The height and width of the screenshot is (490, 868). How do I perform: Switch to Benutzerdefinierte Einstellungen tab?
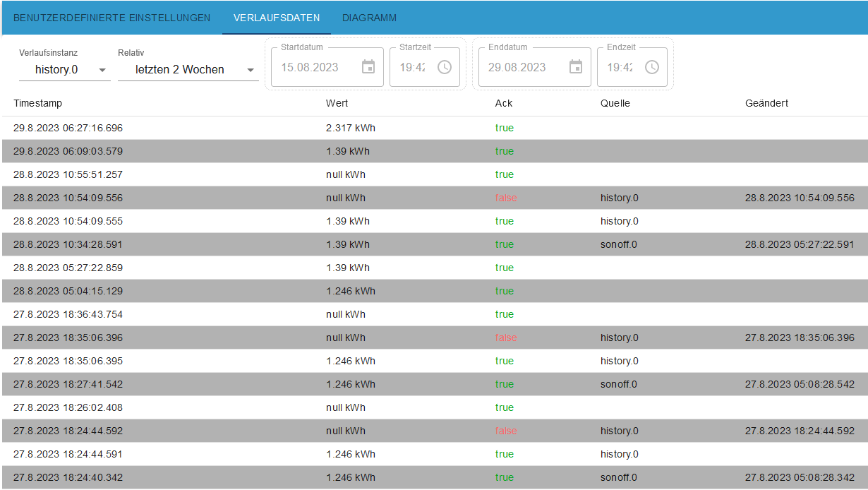point(112,18)
